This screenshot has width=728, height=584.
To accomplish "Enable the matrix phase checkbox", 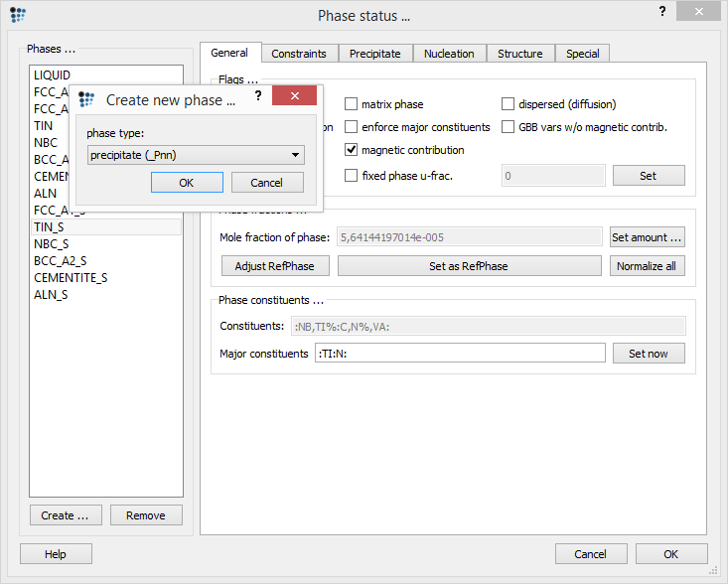I will tap(352, 104).
